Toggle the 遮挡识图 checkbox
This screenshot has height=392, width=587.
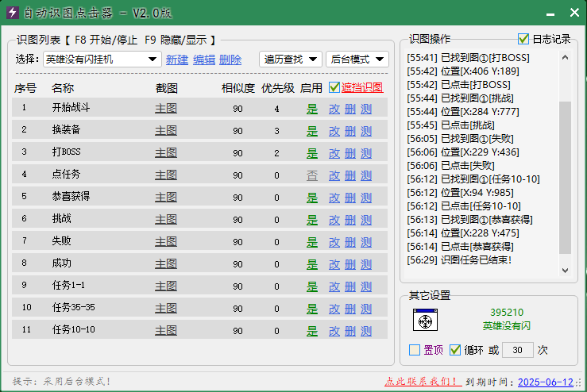[x=334, y=87]
